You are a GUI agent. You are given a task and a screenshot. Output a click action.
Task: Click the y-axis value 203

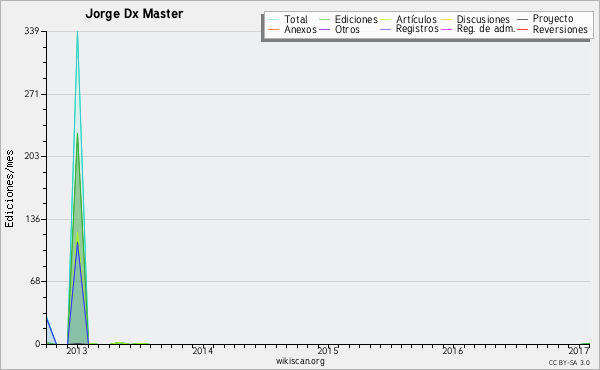point(32,156)
